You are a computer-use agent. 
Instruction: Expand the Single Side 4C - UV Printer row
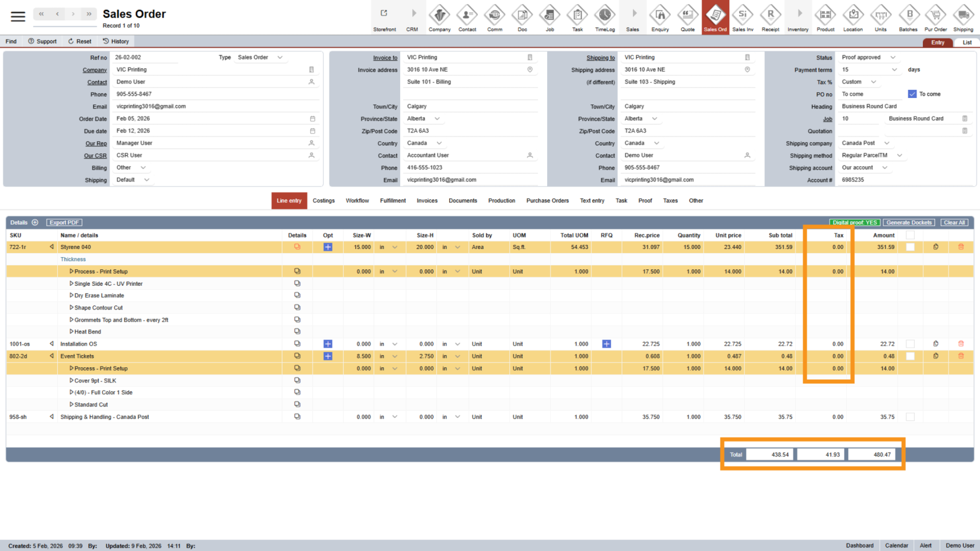72,283
